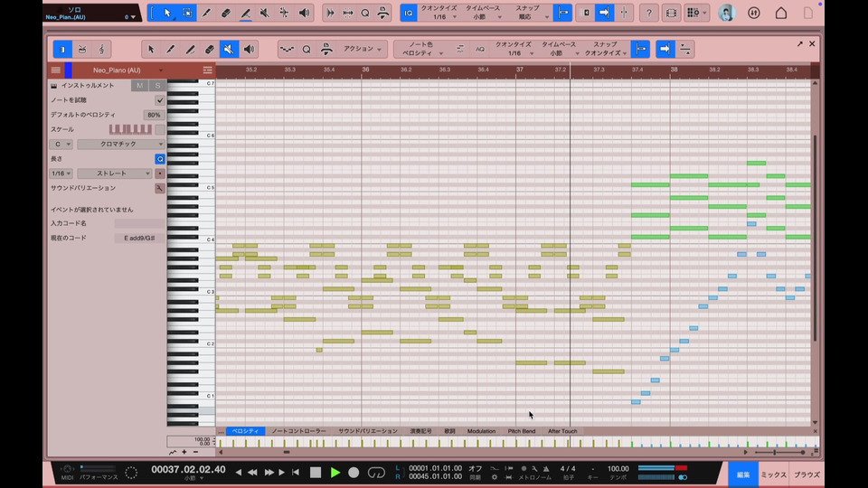Image resolution: width=868 pixels, height=488 pixels.
Task: Select the Paint tool in the top toolbar
Action: pyautogui.click(x=206, y=13)
